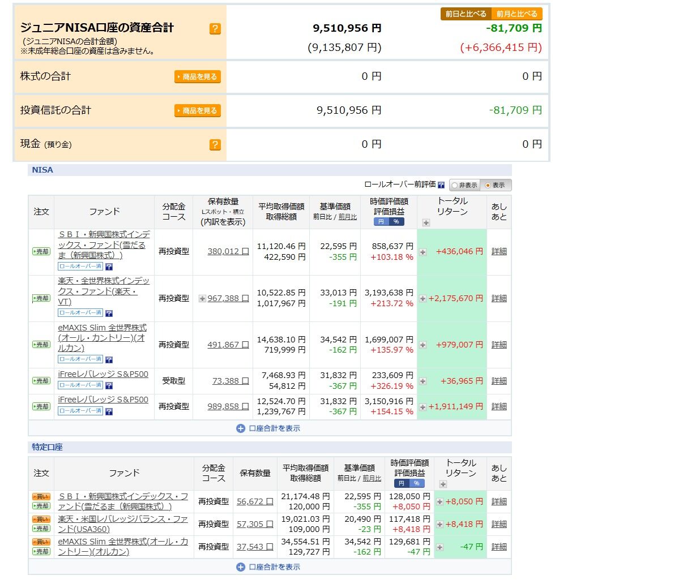Expand 口座合計を表示 under the NISA table
Viewport: 700px width, 588px height.
click(268, 428)
